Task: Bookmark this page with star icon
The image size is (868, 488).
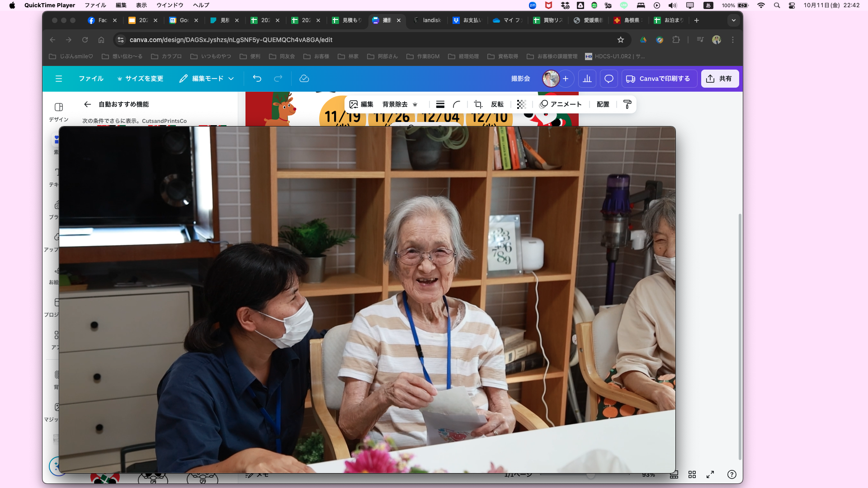Action: [621, 40]
